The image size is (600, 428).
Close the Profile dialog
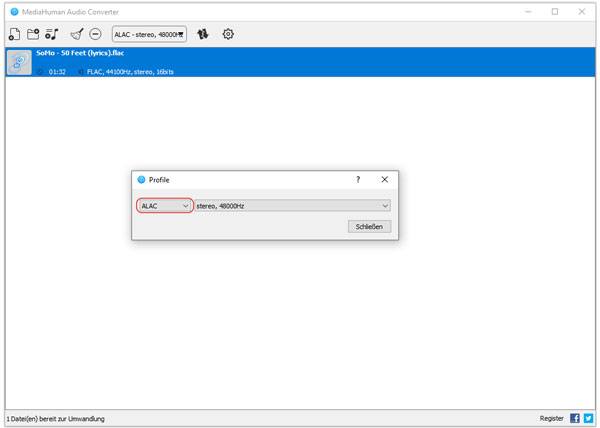click(x=385, y=180)
